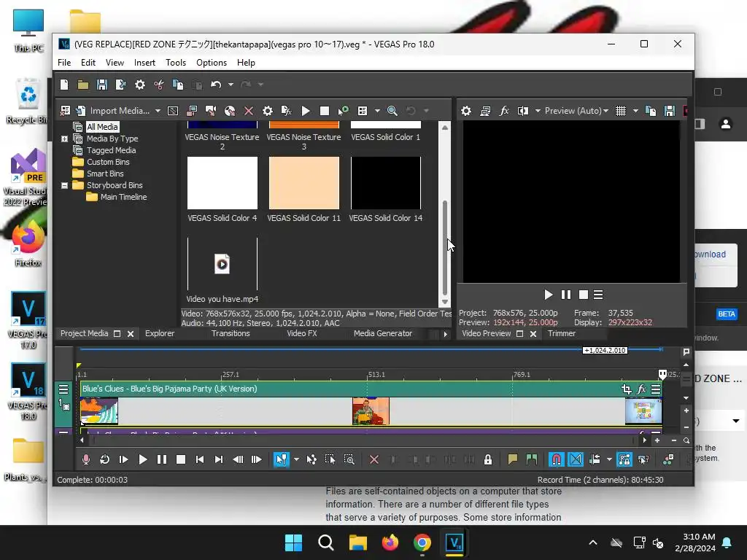Stop media preview in Project Media toolbar
747x560 pixels.
pos(325,111)
